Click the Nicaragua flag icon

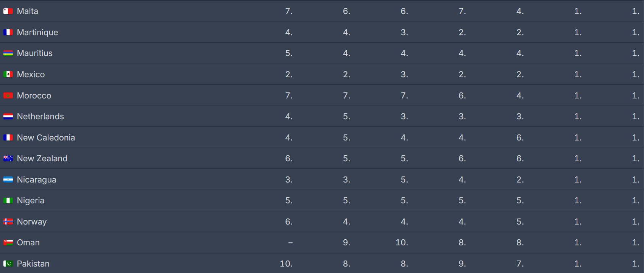(x=8, y=180)
